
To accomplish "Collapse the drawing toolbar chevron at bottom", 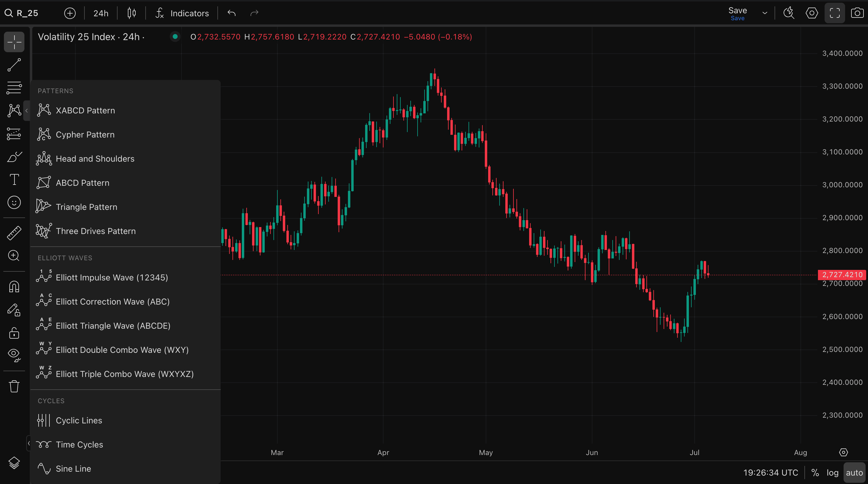I will pyautogui.click(x=29, y=443).
